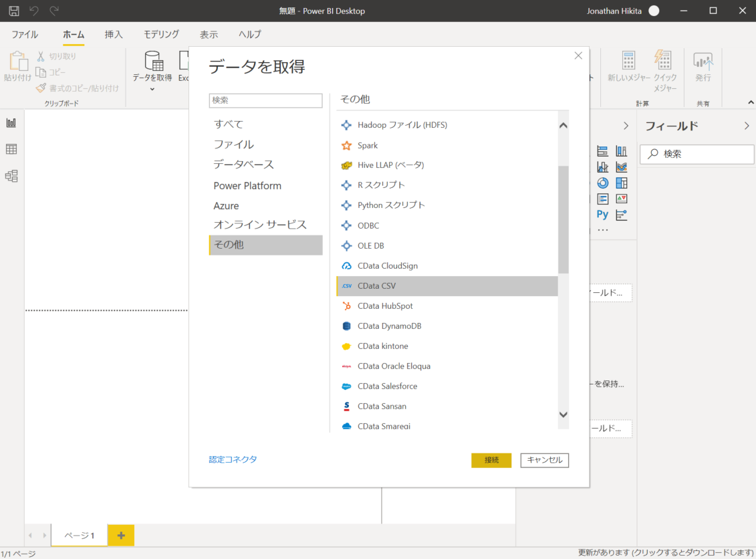756x559 pixels.
Task: Open the Data view grid icon
Action: pyautogui.click(x=11, y=149)
